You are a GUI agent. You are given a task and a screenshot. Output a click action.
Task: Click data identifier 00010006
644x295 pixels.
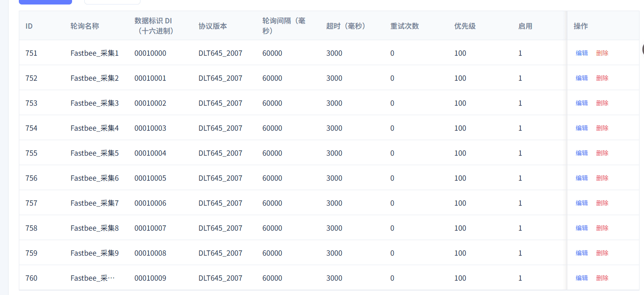[150, 203]
